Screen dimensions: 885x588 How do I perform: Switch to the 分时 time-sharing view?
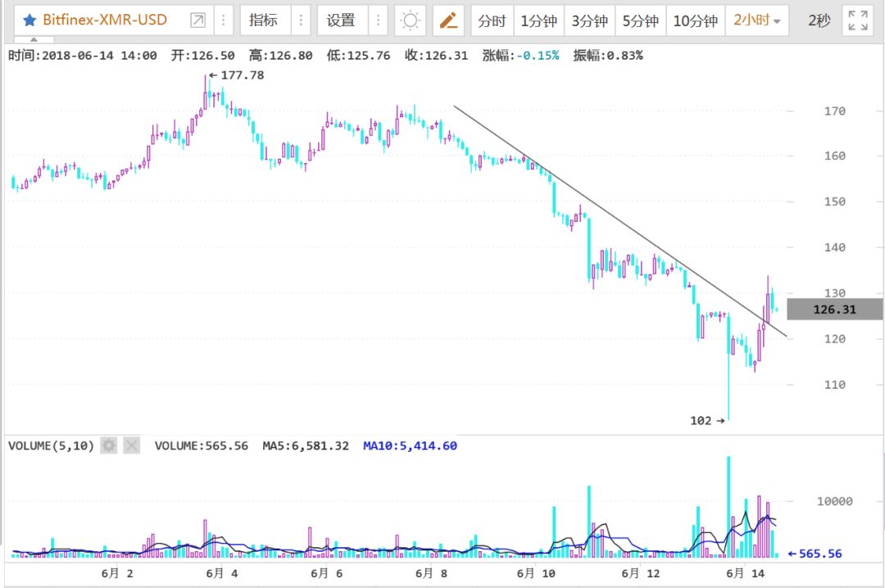point(492,20)
